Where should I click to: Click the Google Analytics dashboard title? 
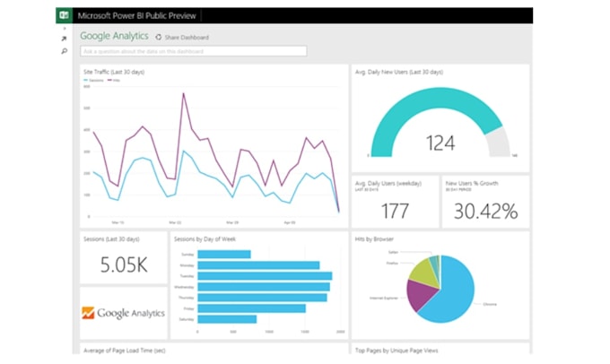(114, 36)
